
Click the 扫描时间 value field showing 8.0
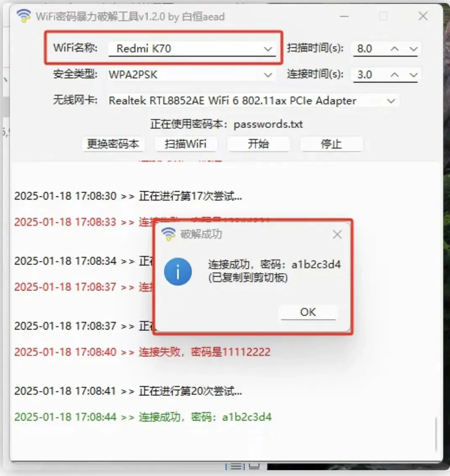coord(370,49)
